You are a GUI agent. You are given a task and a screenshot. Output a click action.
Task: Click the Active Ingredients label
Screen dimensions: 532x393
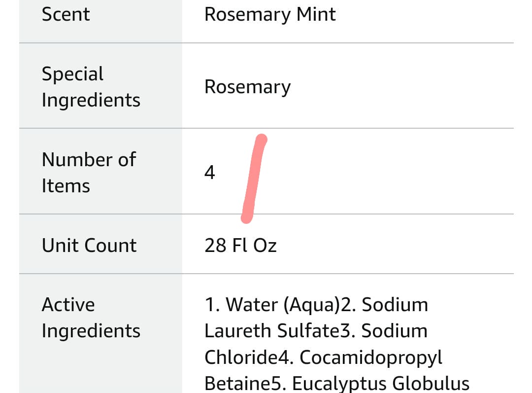coord(91,318)
